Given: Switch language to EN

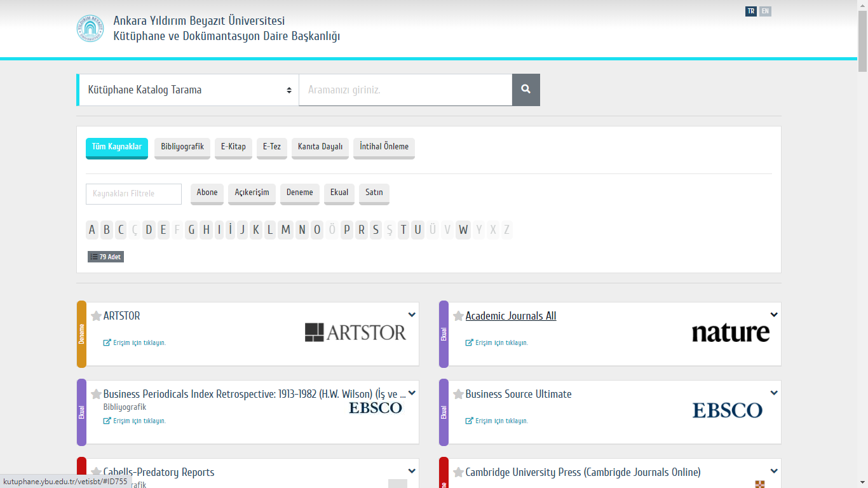Looking at the screenshot, I should point(765,11).
